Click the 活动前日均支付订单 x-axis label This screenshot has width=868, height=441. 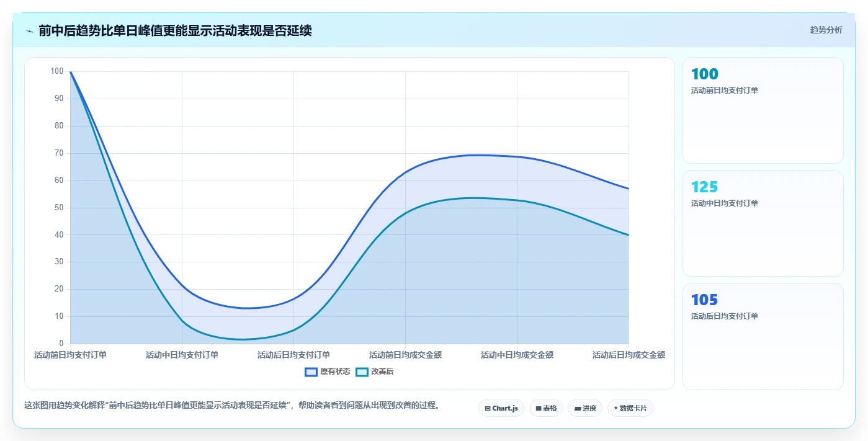pos(70,355)
